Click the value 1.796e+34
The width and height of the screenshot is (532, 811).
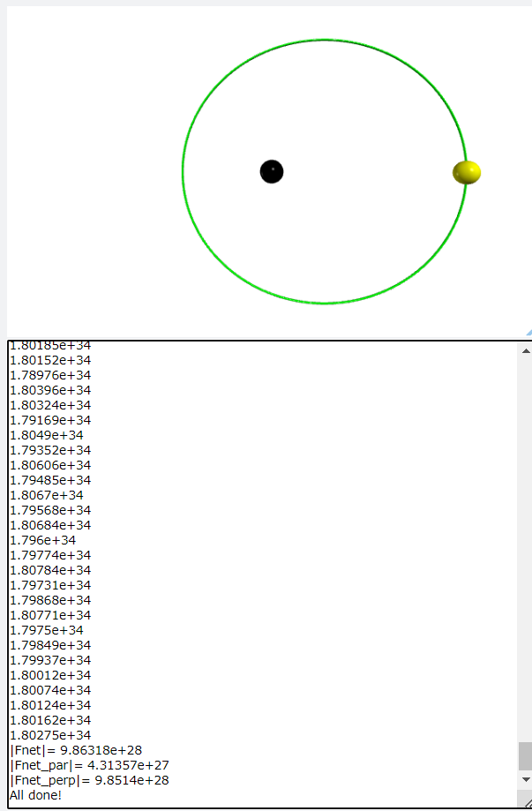(x=43, y=540)
